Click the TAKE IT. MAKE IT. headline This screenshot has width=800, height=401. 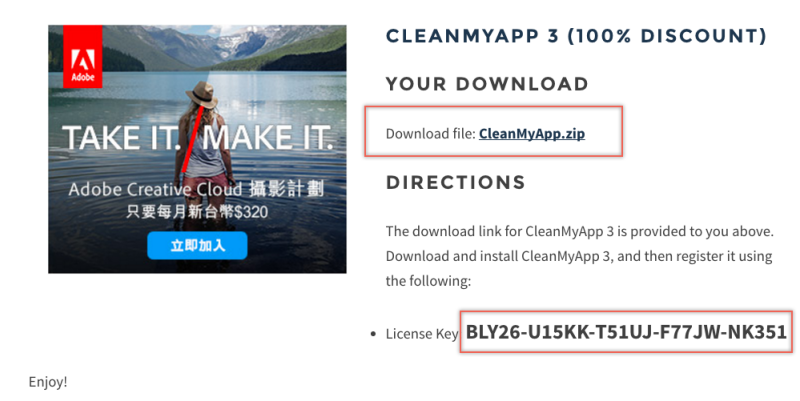pyautogui.click(x=198, y=138)
